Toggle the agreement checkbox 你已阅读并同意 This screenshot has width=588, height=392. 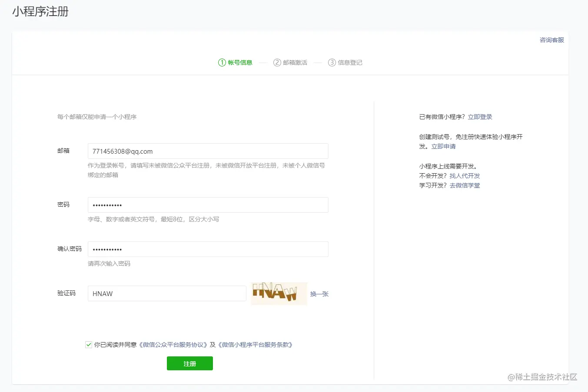(89, 345)
